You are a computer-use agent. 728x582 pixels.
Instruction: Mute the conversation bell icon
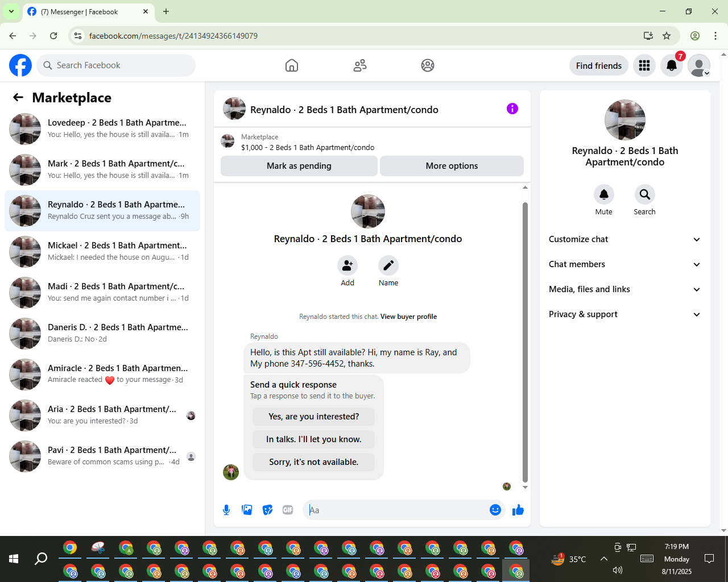click(604, 194)
